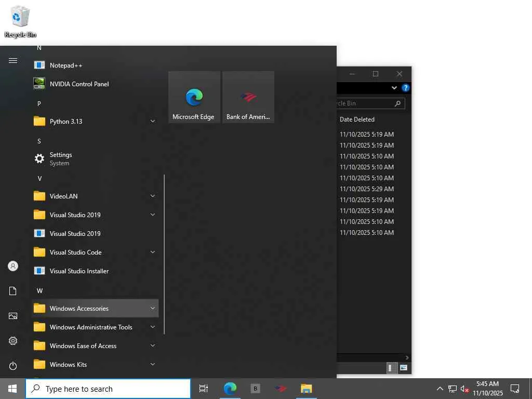Click the Start menu app list scrollbar
This screenshot has height=399, width=532.
(x=164, y=255)
